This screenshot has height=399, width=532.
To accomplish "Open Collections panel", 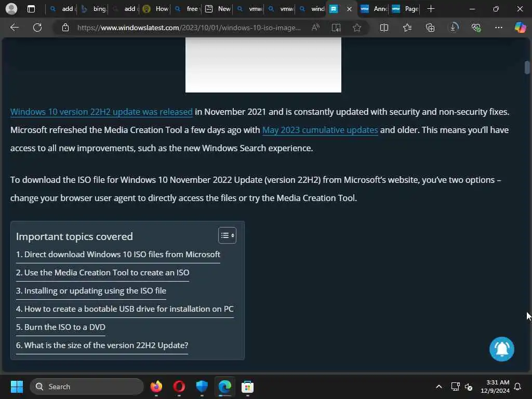I will coord(430,28).
